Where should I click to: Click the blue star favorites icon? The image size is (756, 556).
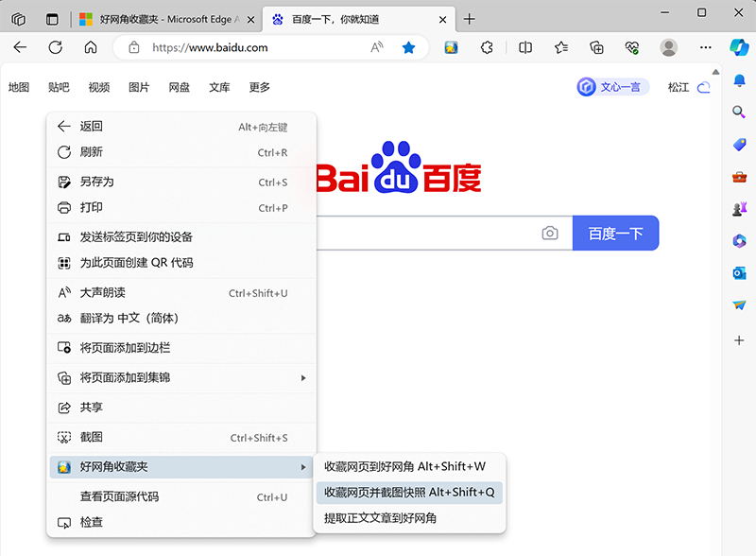pyautogui.click(x=408, y=47)
